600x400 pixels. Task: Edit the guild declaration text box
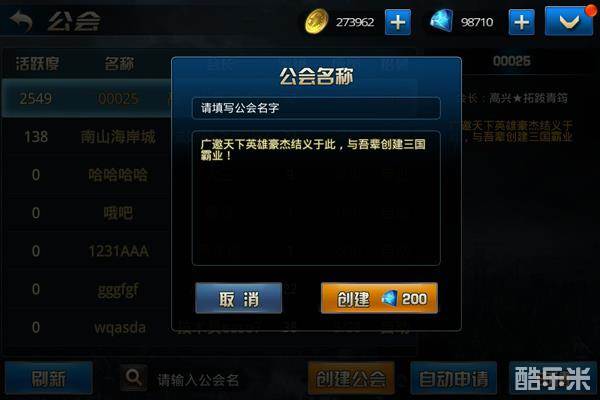[x=316, y=198]
